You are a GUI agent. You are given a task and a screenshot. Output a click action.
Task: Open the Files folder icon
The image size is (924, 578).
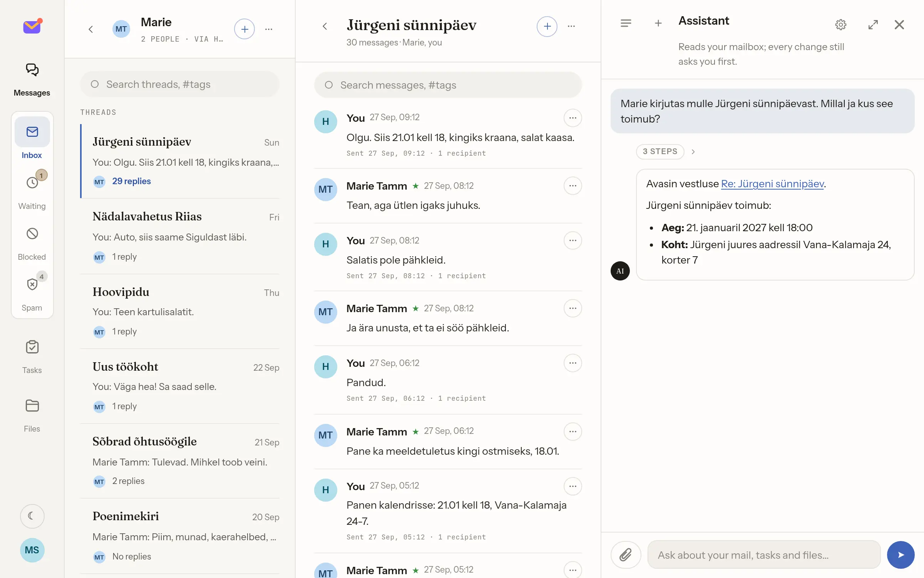pyautogui.click(x=32, y=405)
